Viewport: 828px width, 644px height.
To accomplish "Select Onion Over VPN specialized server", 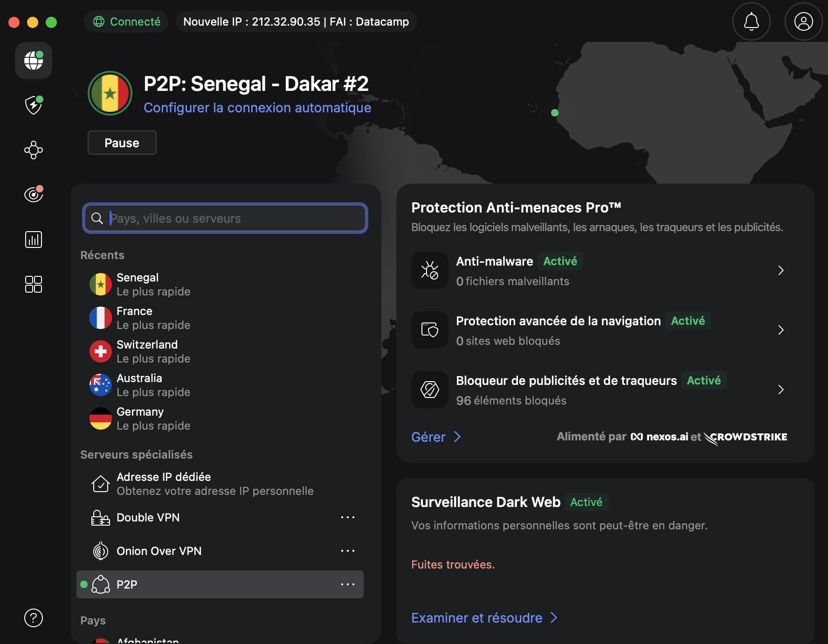I will pos(159,551).
